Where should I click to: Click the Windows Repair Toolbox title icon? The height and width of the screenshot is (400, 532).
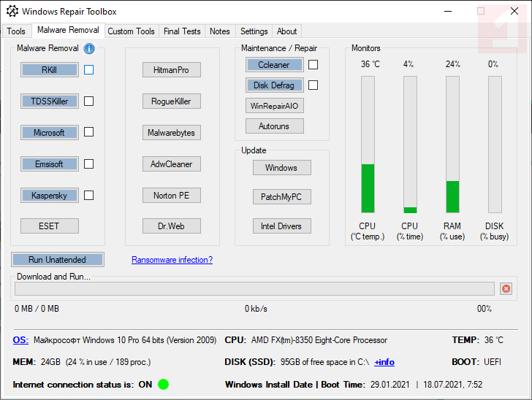click(x=12, y=11)
